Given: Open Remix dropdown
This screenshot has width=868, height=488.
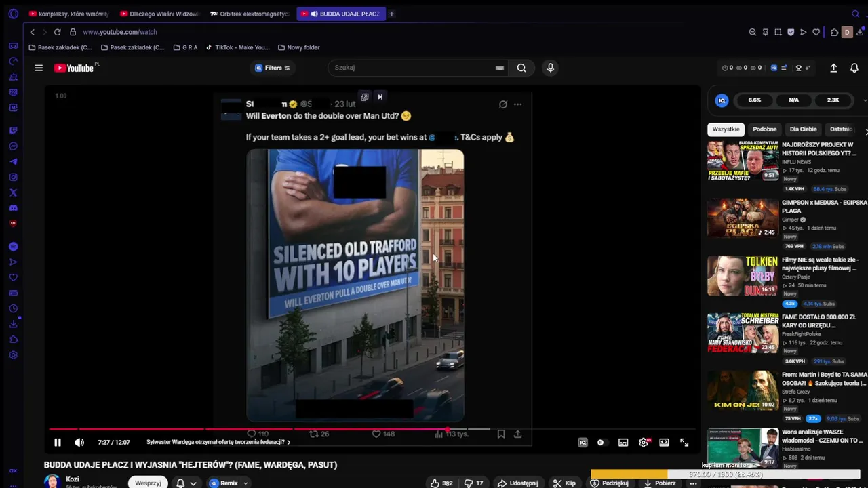Looking at the screenshot, I should point(229,483).
